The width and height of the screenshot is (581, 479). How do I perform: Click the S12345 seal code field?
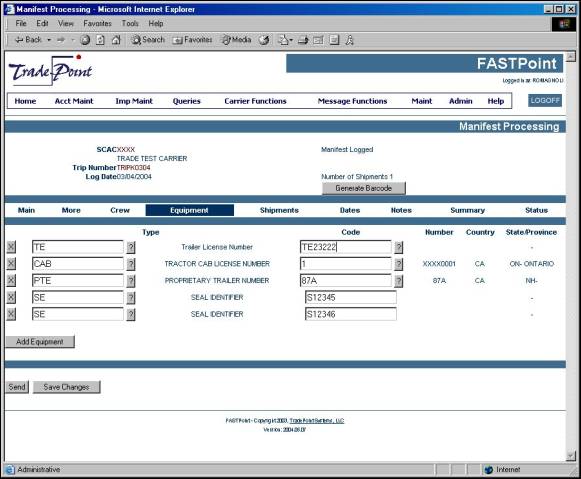coord(351,297)
